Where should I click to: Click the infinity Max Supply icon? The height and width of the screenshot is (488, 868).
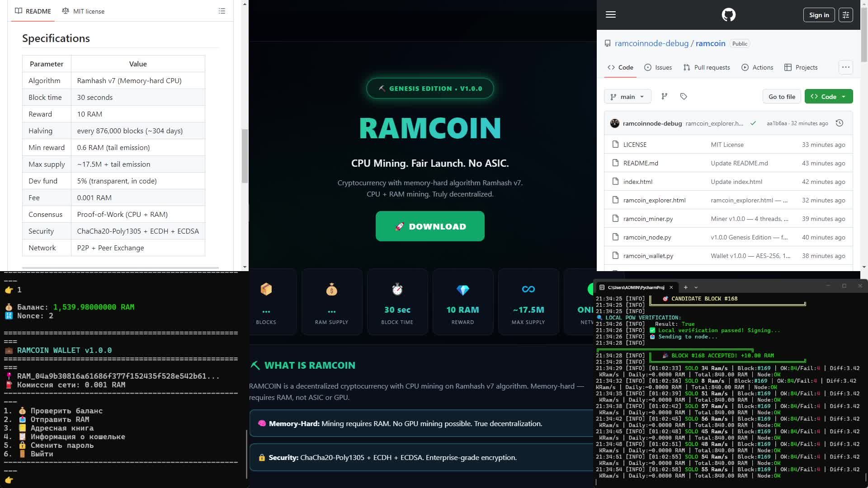point(528,289)
